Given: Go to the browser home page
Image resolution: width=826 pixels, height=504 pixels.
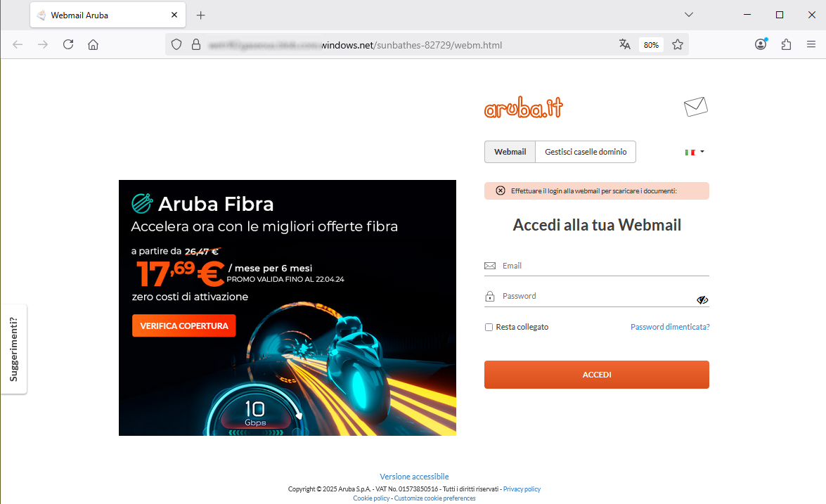Looking at the screenshot, I should pyautogui.click(x=93, y=45).
